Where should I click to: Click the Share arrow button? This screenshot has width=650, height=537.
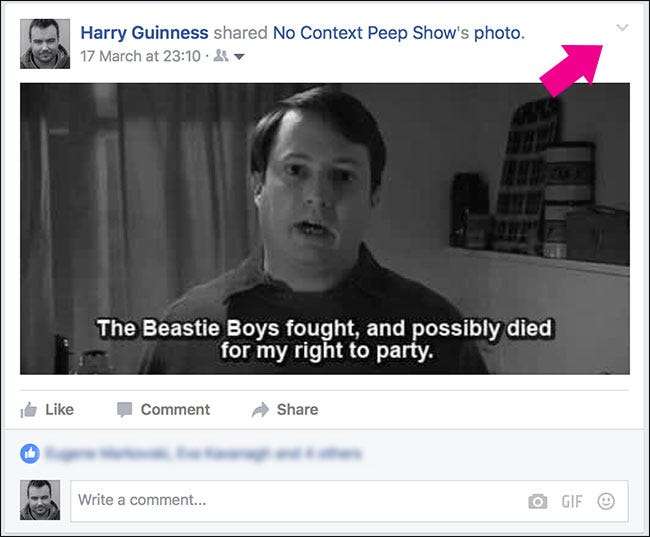285,409
